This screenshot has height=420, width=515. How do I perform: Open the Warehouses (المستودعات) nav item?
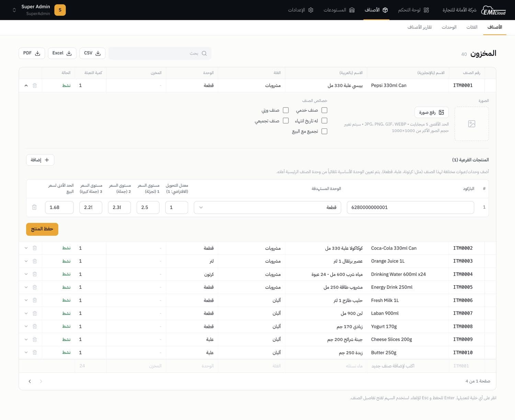tap(339, 10)
